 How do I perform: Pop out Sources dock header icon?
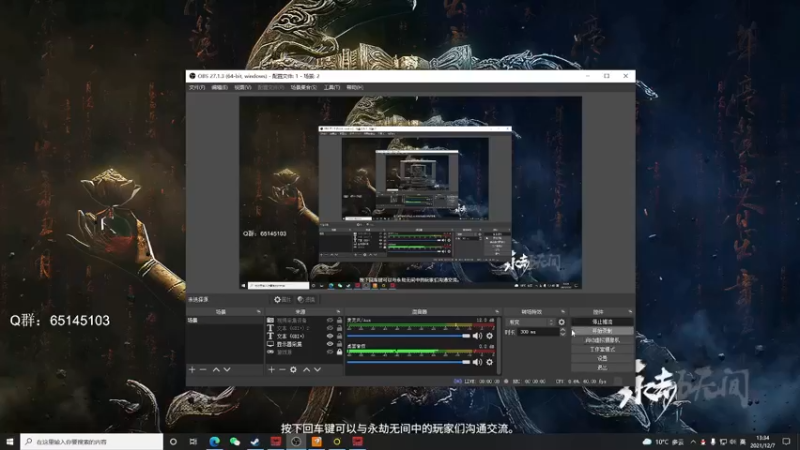(338, 312)
